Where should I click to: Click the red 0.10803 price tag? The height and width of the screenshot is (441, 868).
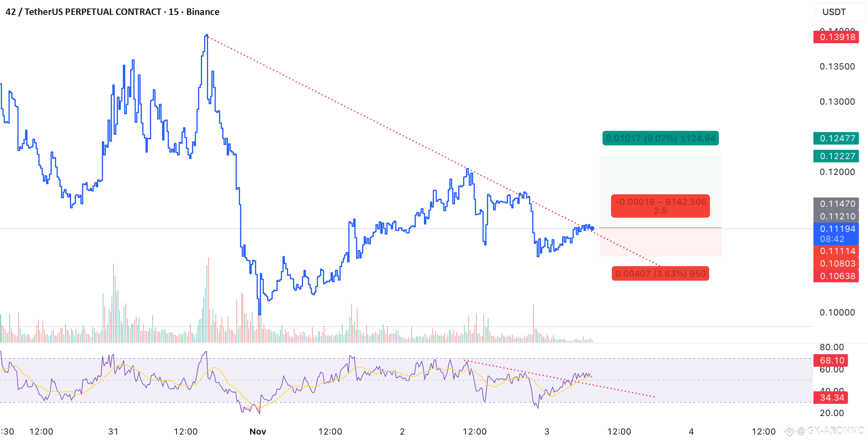pyautogui.click(x=836, y=264)
